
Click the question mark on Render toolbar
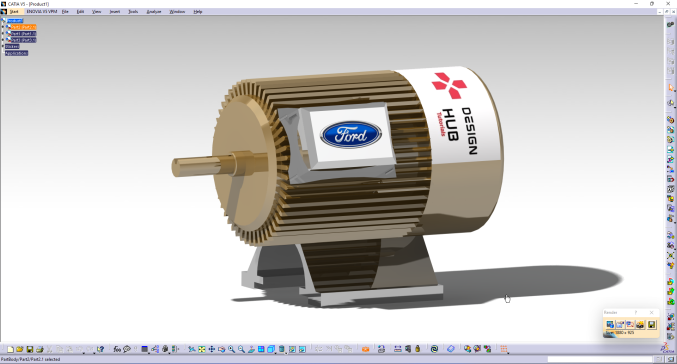(x=636, y=312)
